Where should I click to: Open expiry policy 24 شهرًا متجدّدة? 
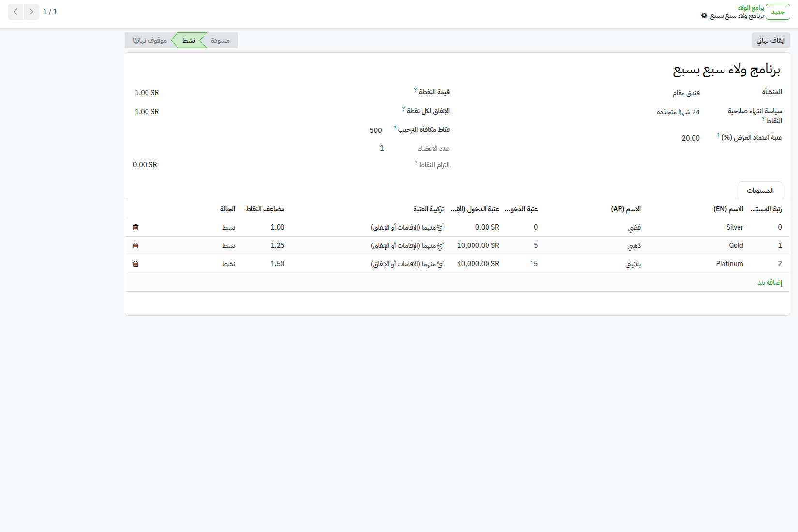pos(678,112)
